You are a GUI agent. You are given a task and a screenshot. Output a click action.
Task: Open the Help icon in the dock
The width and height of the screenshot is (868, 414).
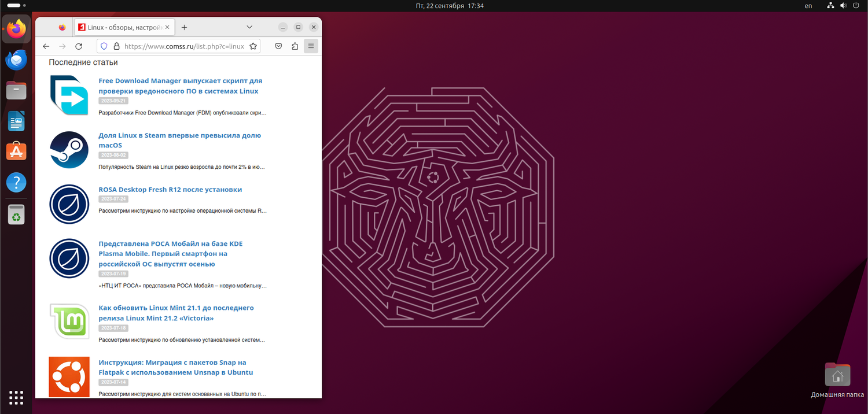point(16,183)
